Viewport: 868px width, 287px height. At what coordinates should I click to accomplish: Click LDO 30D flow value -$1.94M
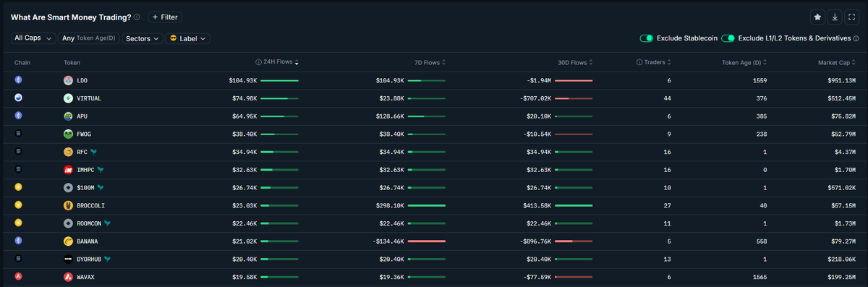tap(539, 80)
